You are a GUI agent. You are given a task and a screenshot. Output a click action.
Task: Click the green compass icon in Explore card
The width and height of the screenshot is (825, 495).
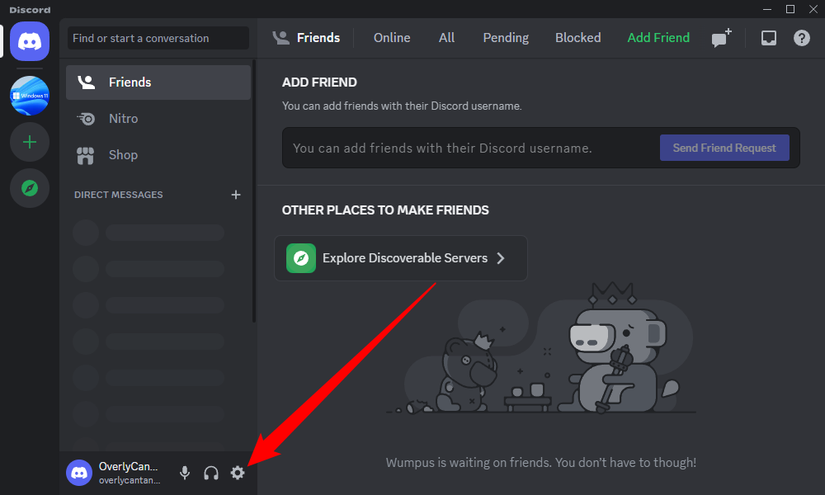pyautogui.click(x=301, y=258)
